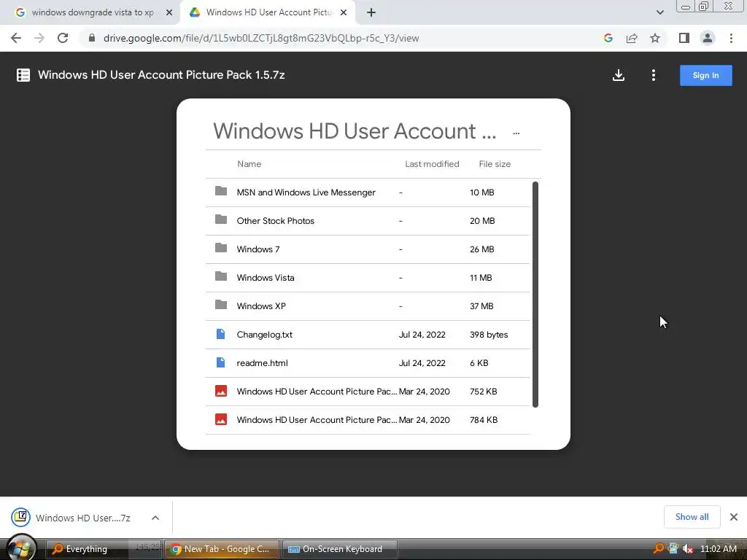Go forward in browser history

coord(39,38)
